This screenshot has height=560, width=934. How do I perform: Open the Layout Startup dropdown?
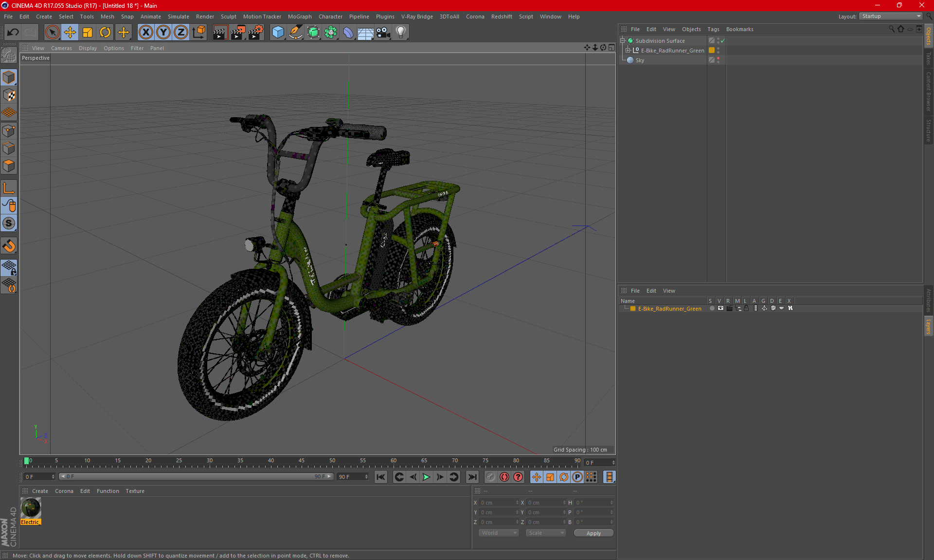[x=891, y=16]
